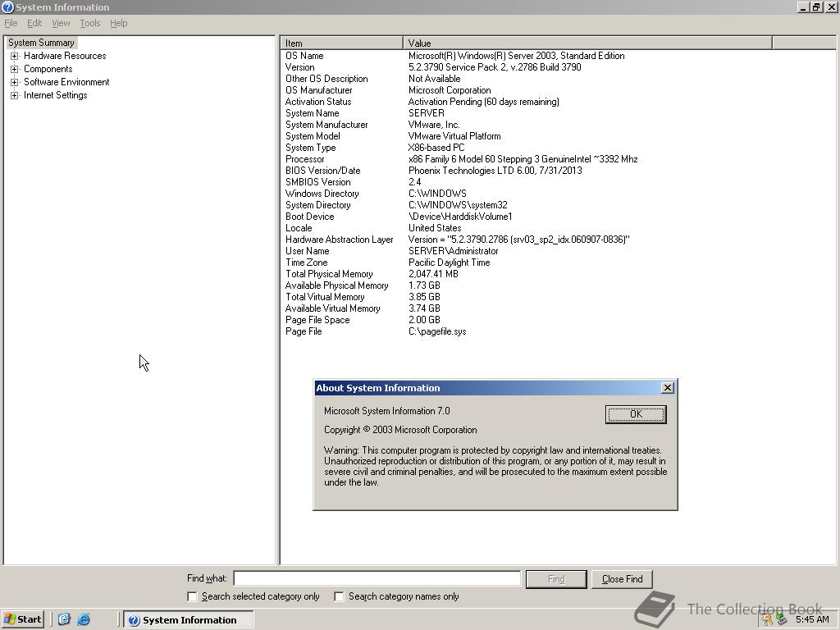Click OK in About System Information dialog
840x630 pixels.
point(636,414)
